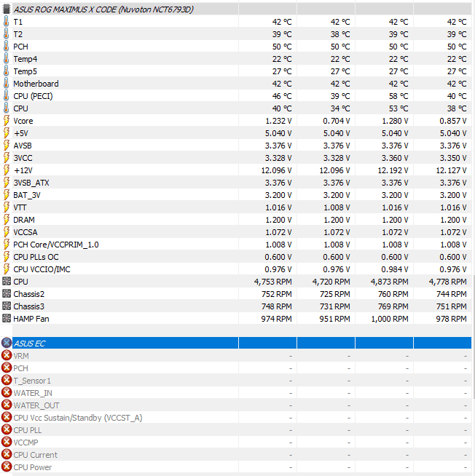Viewport: 475px width, 476px height.
Task: Click the Vcore lightning bolt icon
Action: point(6,121)
